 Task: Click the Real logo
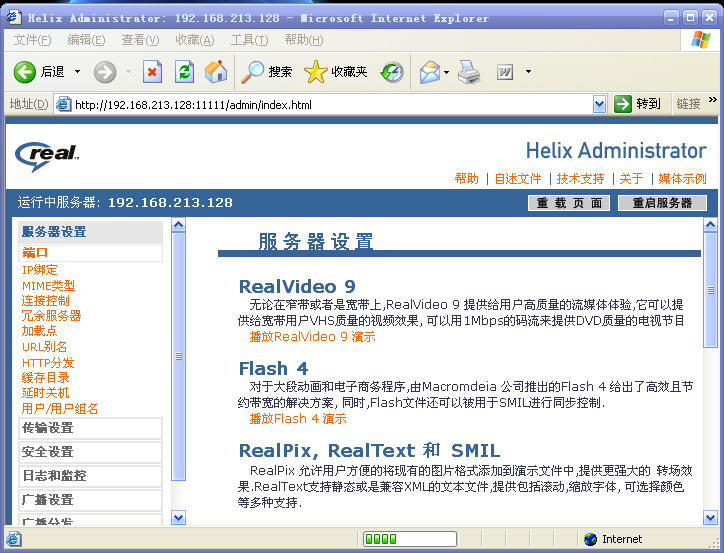(x=47, y=155)
